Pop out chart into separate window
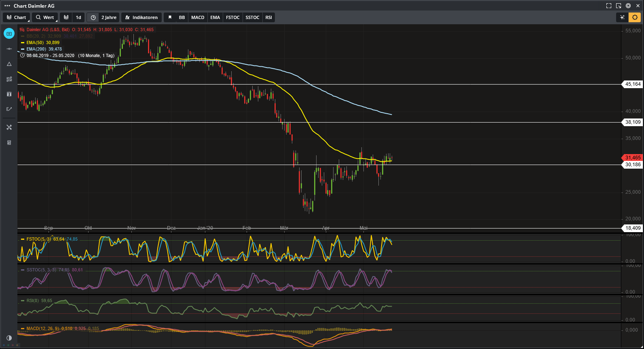 (x=619, y=6)
